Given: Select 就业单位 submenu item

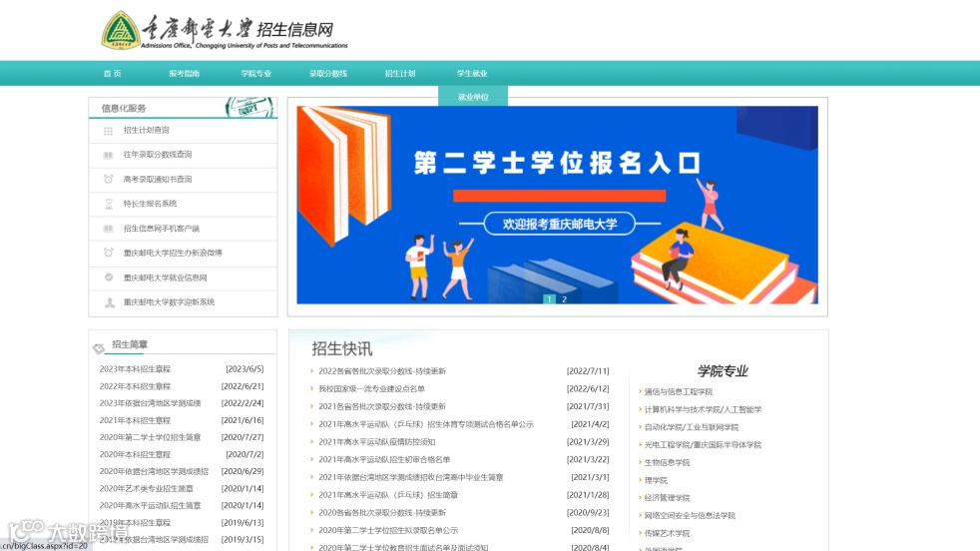Looking at the screenshot, I should pyautogui.click(x=473, y=97).
